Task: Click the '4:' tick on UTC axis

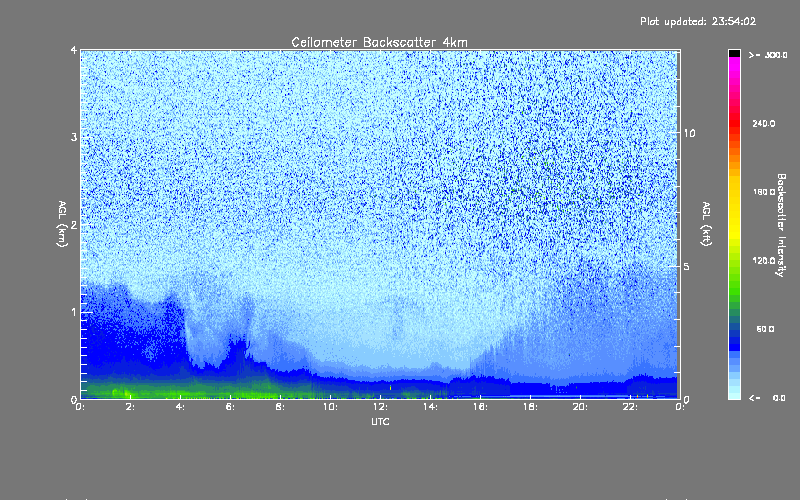Action: coord(180,407)
